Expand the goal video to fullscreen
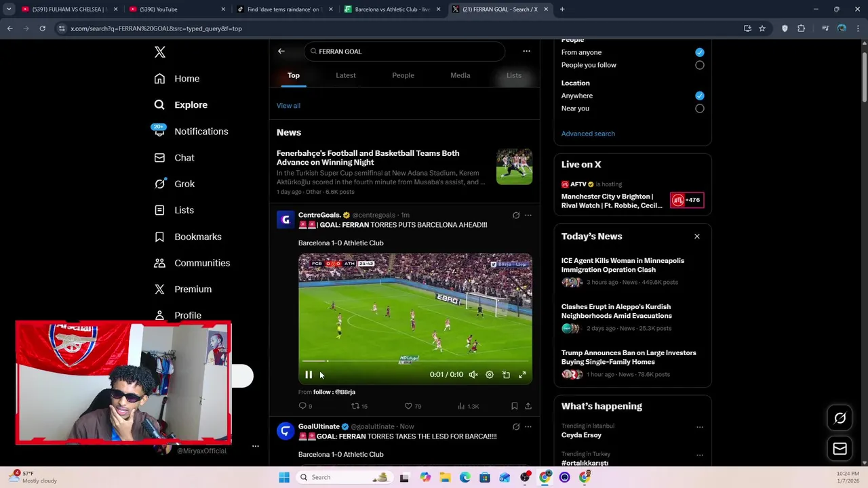The width and height of the screenshot is (868, 488). [x=522, y=375]
